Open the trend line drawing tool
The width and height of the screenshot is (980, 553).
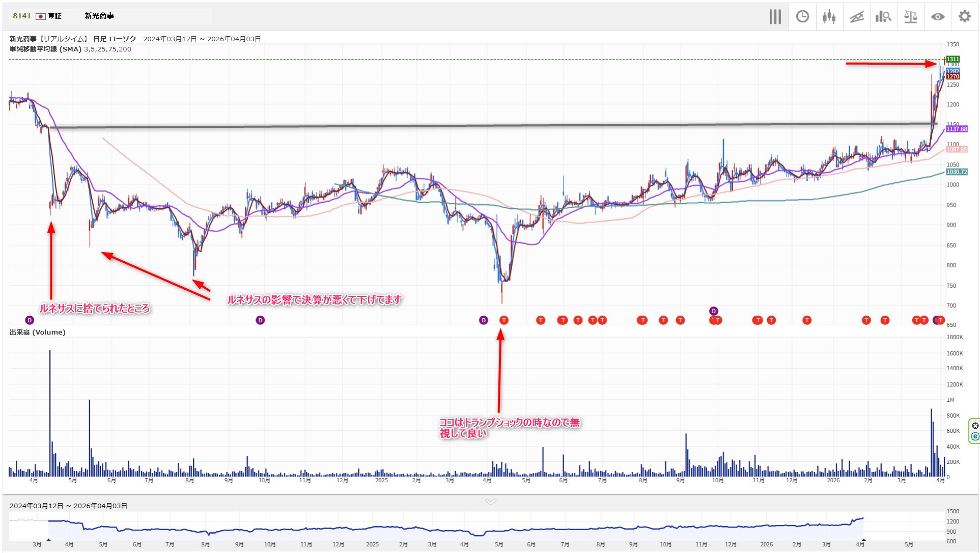pyautogui.click(x=856, y=17)
